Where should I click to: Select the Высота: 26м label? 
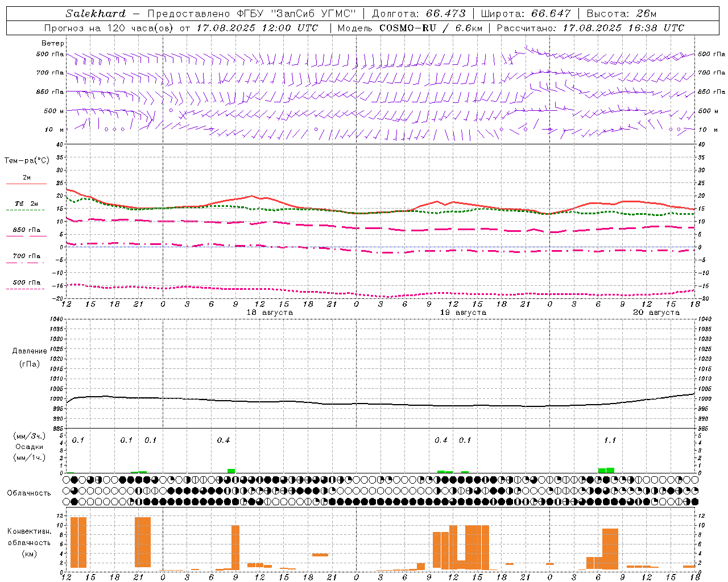[621, 14]
